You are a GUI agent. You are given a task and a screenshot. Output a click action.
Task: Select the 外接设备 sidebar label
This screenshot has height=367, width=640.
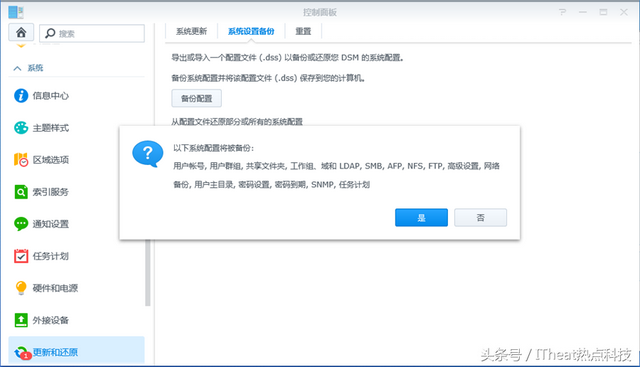tap(51, 320)
